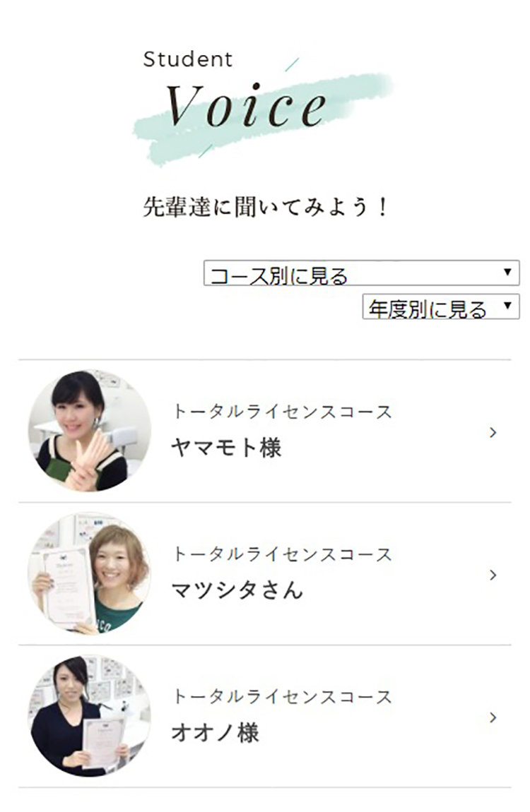Screen dimensions: 530x812
Task: Click the Voice brush-stroke logo
Action: point(263,112)
